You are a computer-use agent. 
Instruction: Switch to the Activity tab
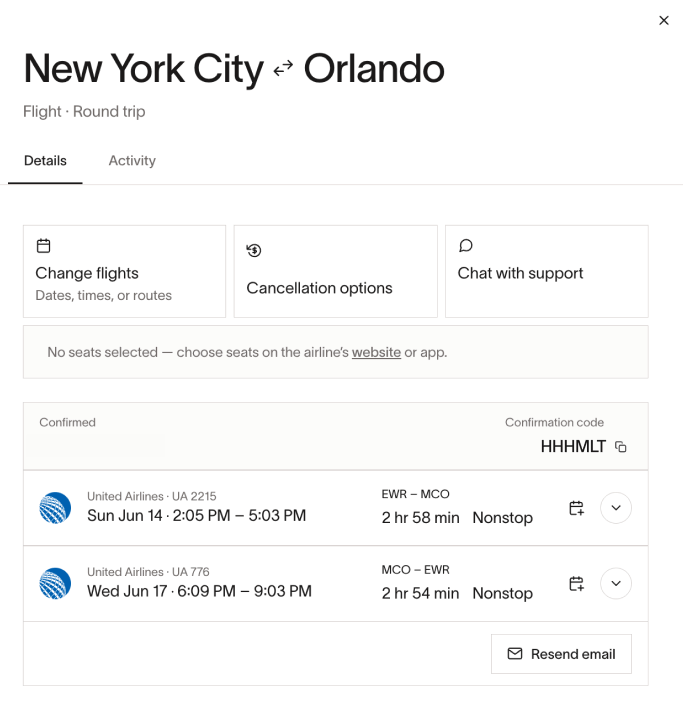[x=132, y=161]
